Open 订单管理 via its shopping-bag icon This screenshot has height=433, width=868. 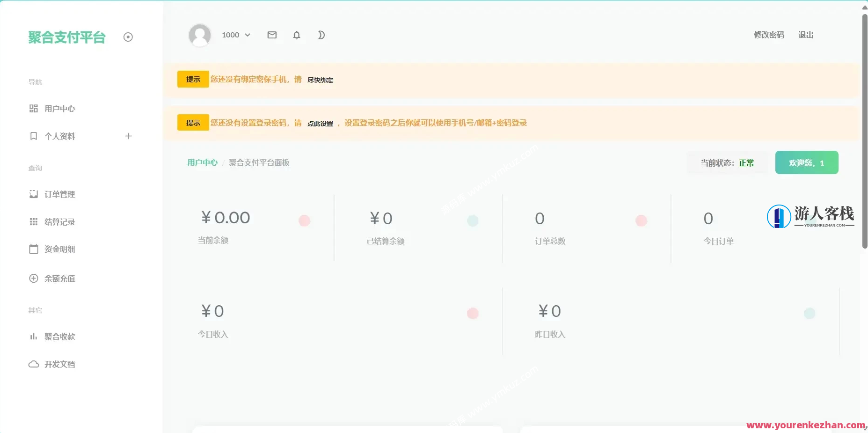tap(33, 194)
